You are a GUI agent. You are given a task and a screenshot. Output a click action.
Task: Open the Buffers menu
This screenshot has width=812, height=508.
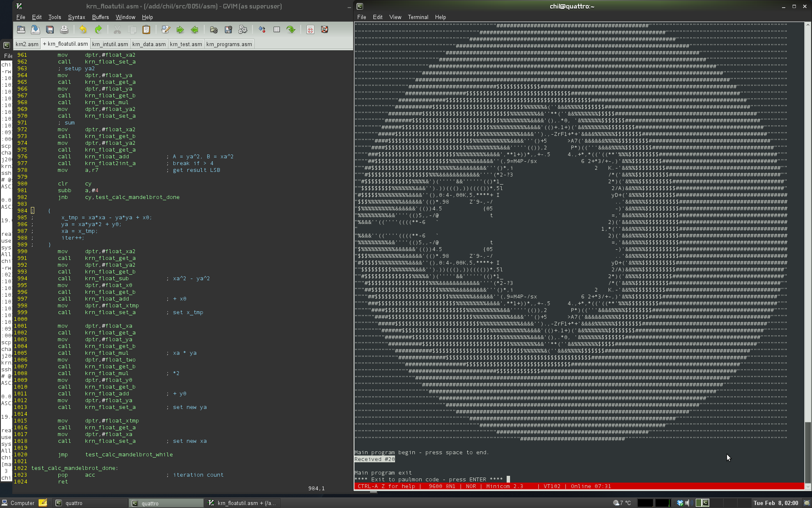tap(100, 17)
